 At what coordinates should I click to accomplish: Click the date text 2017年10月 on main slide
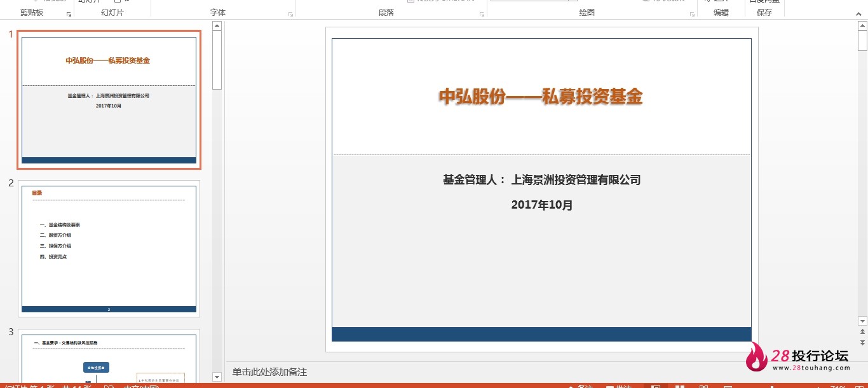click(x=542, y=205)
